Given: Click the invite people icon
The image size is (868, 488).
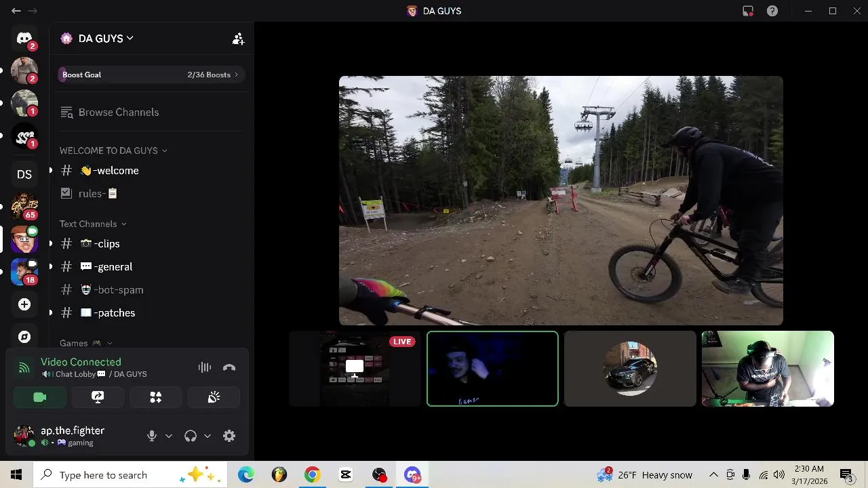Looking at the screenshot, I should click(x=238, y=39).
